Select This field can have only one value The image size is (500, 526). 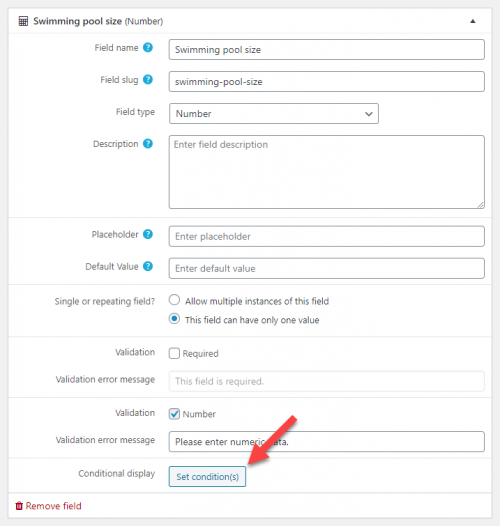pyautogui.click(x=174, y=318)
